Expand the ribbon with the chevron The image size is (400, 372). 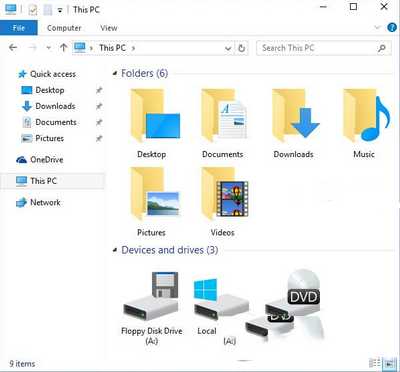[x=377, y=27]
